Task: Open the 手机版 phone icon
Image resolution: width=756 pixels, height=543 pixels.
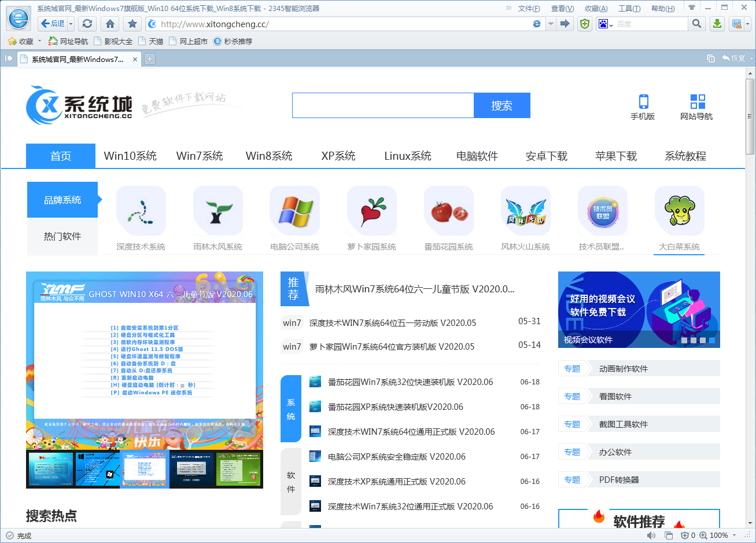Action: tap(643, 101)
